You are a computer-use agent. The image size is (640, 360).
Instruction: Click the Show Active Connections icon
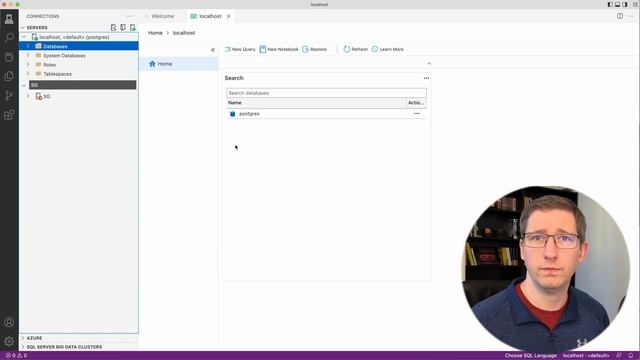point(133,27)
